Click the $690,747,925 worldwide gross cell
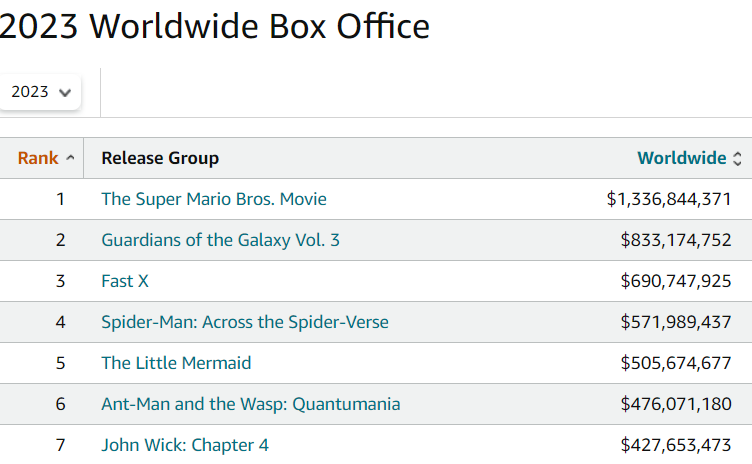The width and height of the screenshot is (752, 464). point(676,281)
